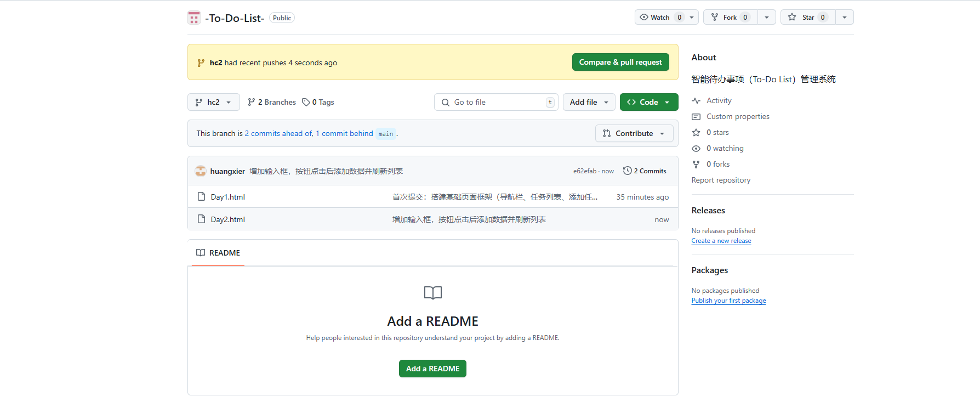
Task: Open the 首次提交 commit message for Day1.html
Action: tap(495, 197)
